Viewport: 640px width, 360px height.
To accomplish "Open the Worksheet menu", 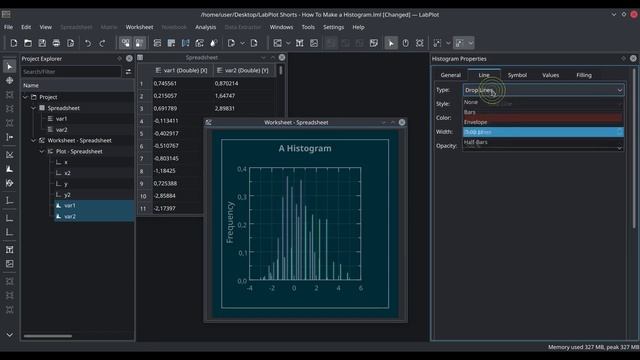I will (x=140, y=27).
